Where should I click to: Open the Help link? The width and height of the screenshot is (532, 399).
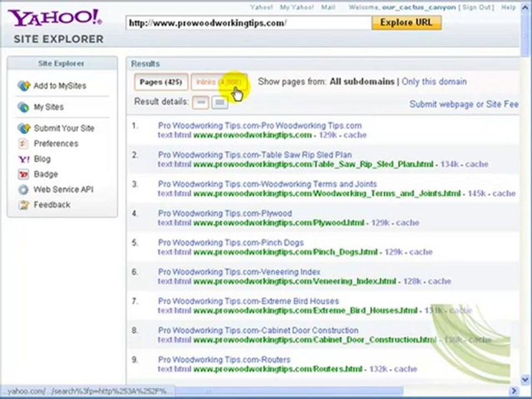(509, 7)
